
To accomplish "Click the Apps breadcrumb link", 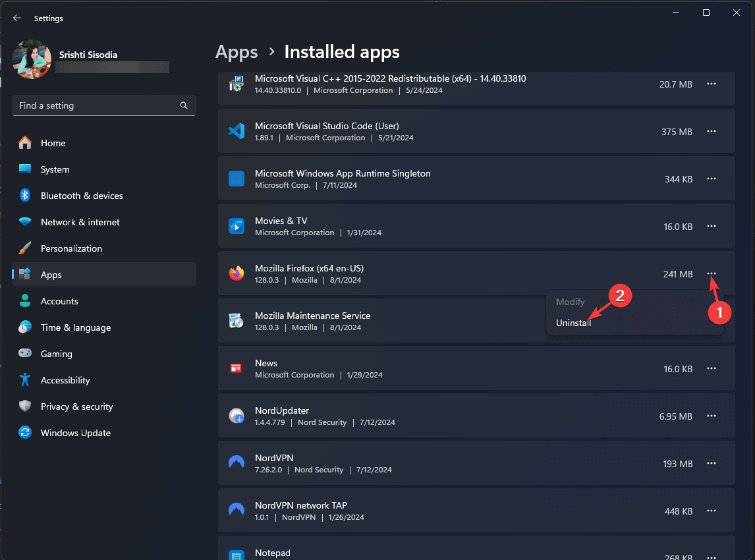I will (x=237, y=52).
